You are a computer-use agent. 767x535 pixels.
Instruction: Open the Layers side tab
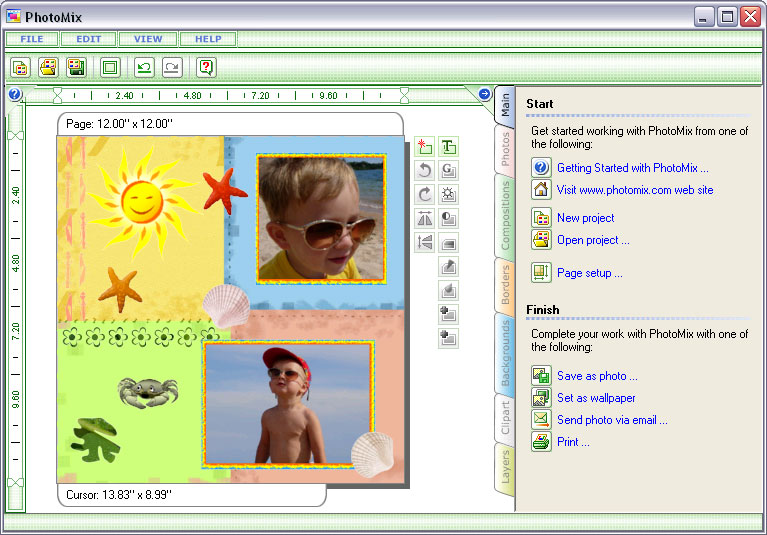[x=505, y=466]
